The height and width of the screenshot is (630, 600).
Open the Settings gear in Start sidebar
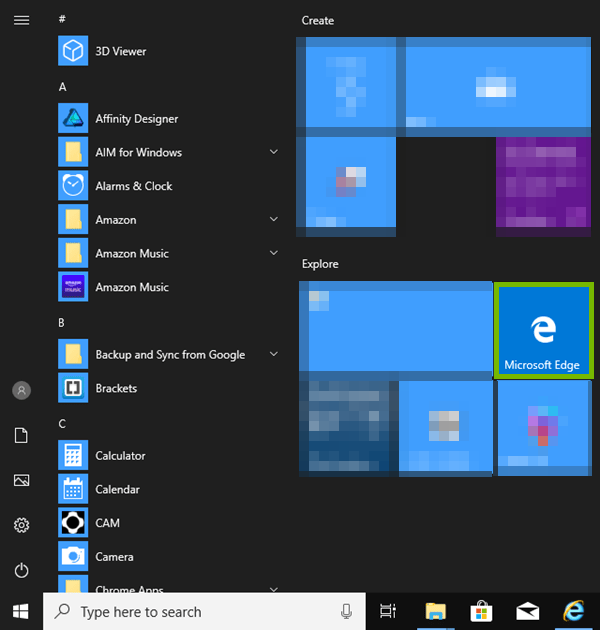point(21,525)
